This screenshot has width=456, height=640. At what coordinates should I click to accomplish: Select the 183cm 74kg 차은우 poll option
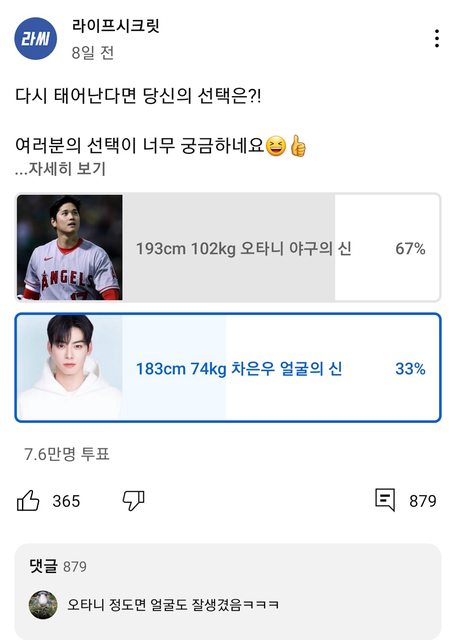[x=228, y=367]
